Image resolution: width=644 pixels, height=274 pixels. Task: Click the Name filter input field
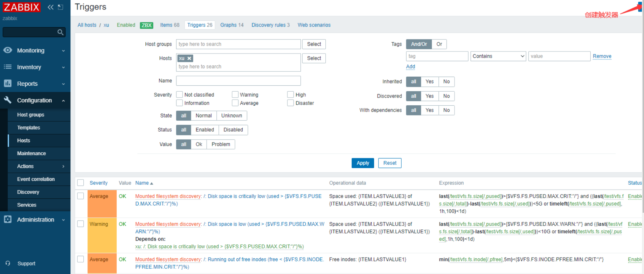click(238, 81)
